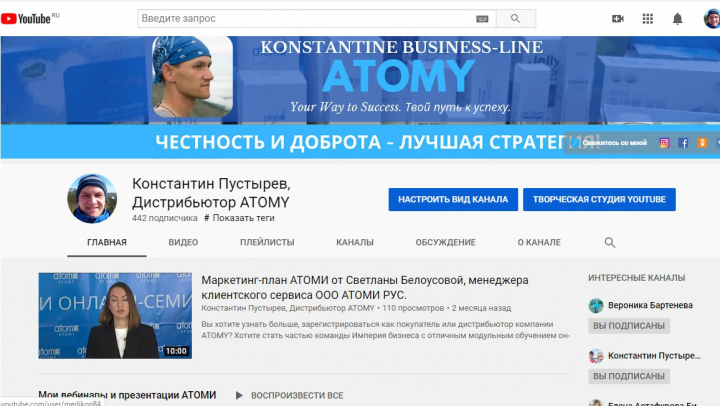Open the on-screen keyboard icon

pos(482,19)
